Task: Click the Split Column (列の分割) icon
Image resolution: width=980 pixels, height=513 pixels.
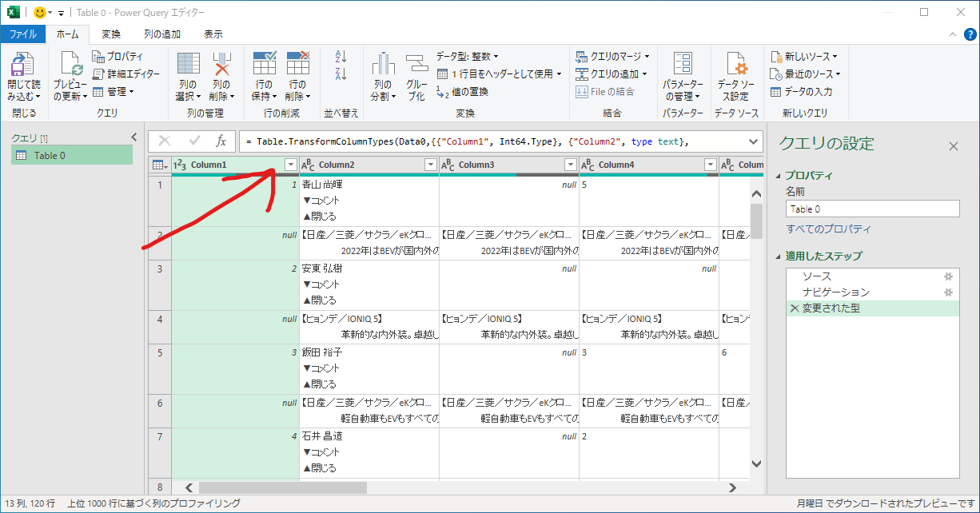Action: (383, 66)
